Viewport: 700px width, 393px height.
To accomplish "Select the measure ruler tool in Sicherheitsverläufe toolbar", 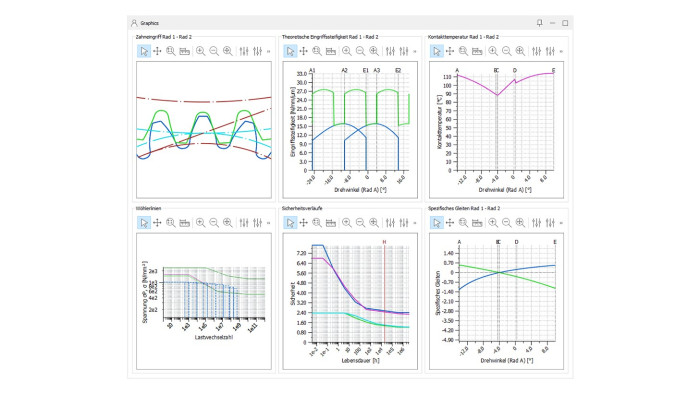I will (x=331, y=222).
